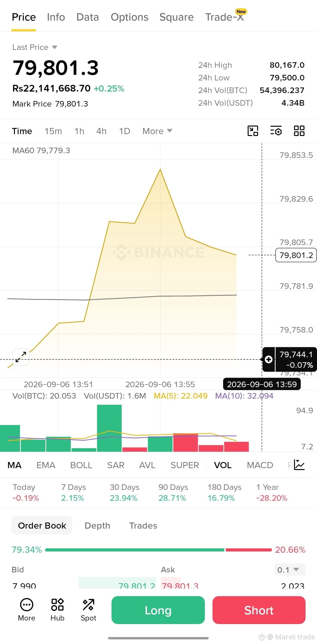
Task: Change order book 0.1 precision dropdown
Action: pos(290,570)
